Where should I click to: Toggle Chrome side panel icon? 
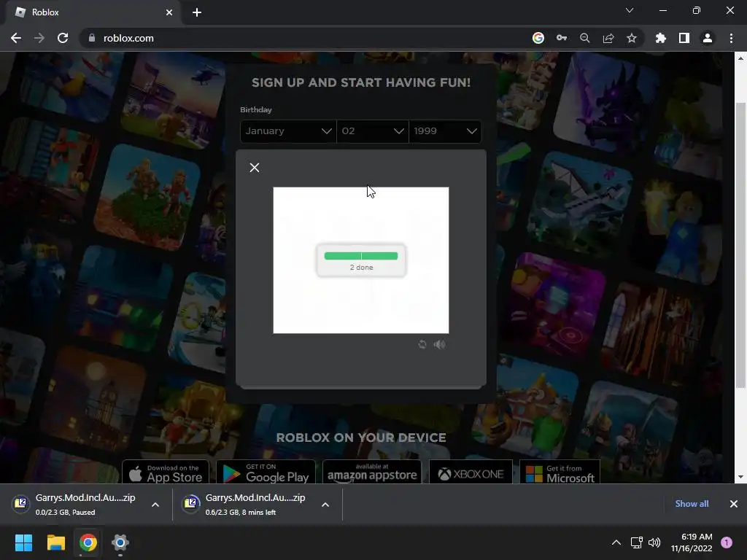click(x=684, y=38)
